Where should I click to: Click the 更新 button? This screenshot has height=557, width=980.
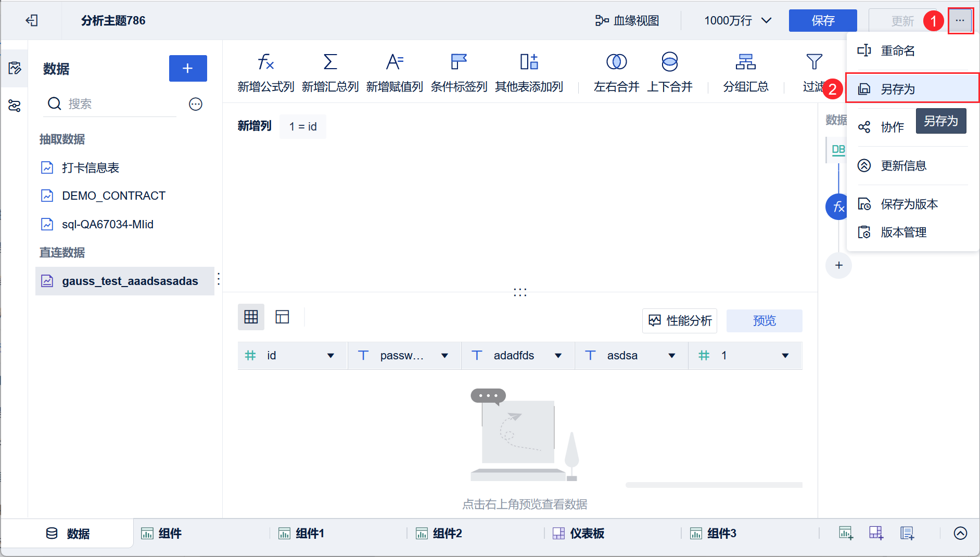(x=902, y=21)
